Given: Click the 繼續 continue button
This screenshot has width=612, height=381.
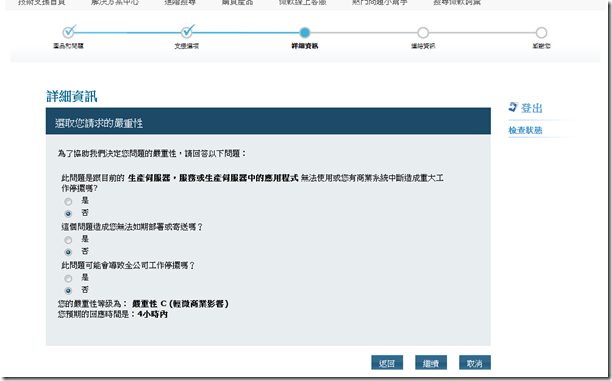Looking at the screenshot, I should coord(431,363).
